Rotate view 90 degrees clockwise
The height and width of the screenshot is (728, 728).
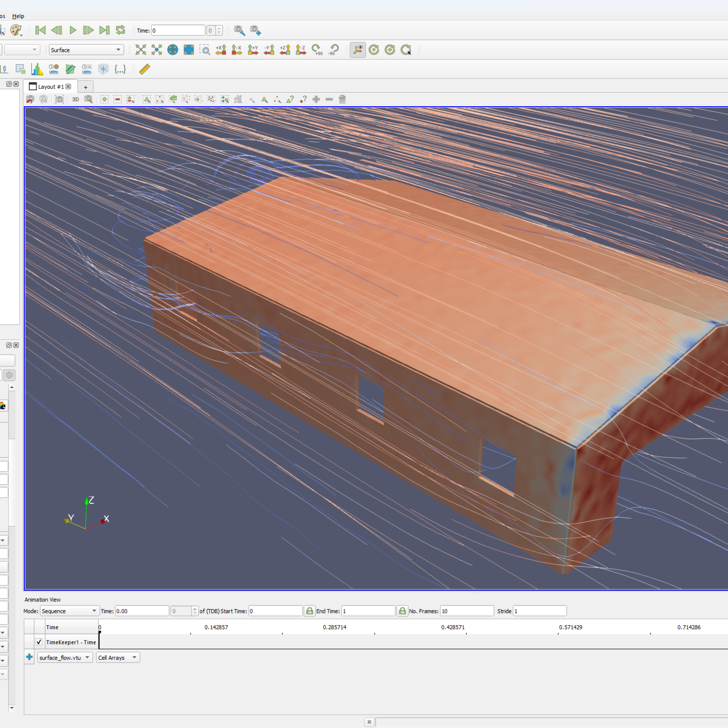click(317, 50)
